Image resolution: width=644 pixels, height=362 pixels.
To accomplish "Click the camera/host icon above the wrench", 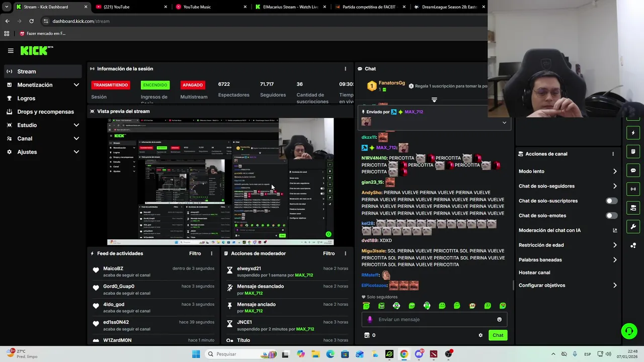I will pyautogui.click(x=633, y=208).
